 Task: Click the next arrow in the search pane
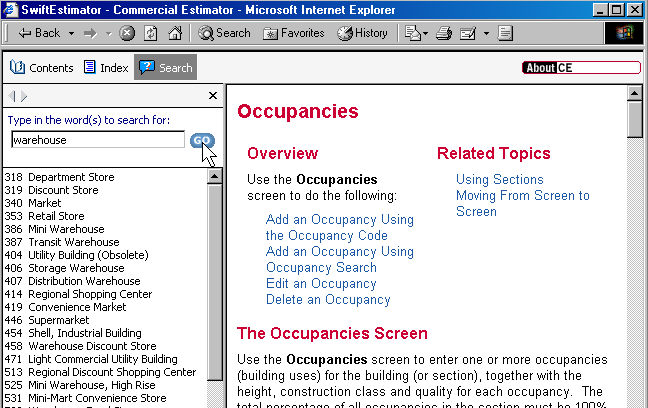click(x=24, y=96)
